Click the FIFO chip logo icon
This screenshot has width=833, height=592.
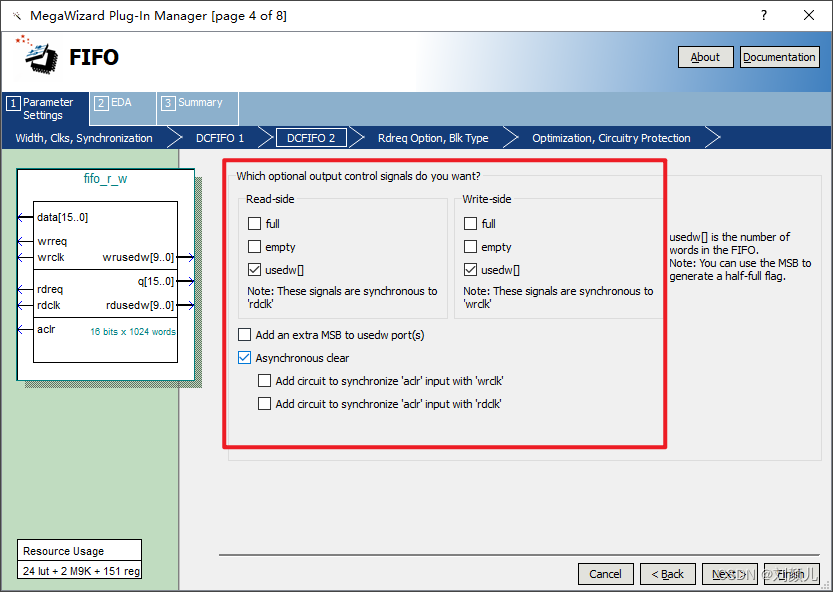coord(39,55)
